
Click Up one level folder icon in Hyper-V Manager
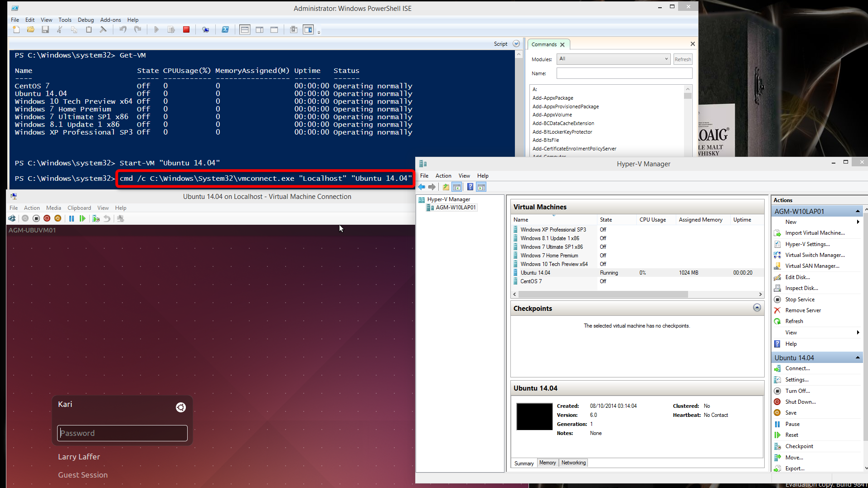(446, 187)
